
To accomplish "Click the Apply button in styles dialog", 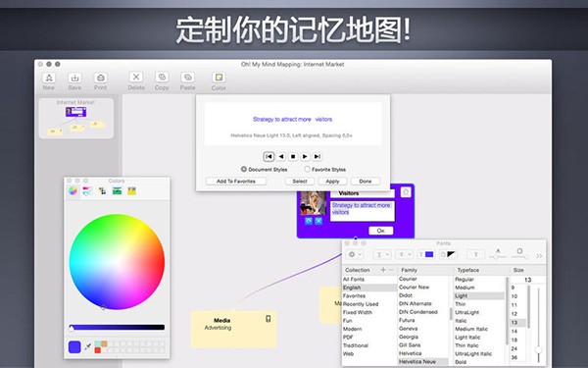I will [x=332, y=182].
